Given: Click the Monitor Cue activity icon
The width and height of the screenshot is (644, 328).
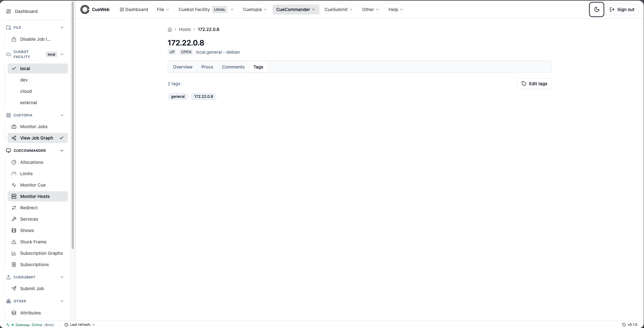Looking at the screenshot, I should pyautogui.click(x=14, y=185).
